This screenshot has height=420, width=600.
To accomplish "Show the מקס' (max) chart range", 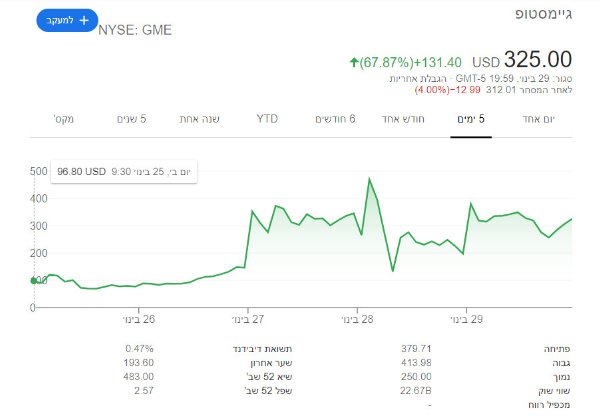I will (65, 119).
